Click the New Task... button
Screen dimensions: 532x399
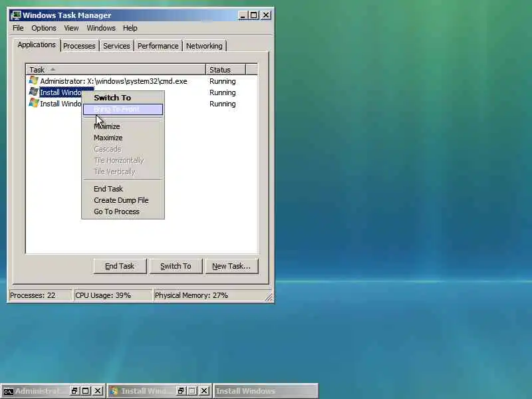click(231, 266)
